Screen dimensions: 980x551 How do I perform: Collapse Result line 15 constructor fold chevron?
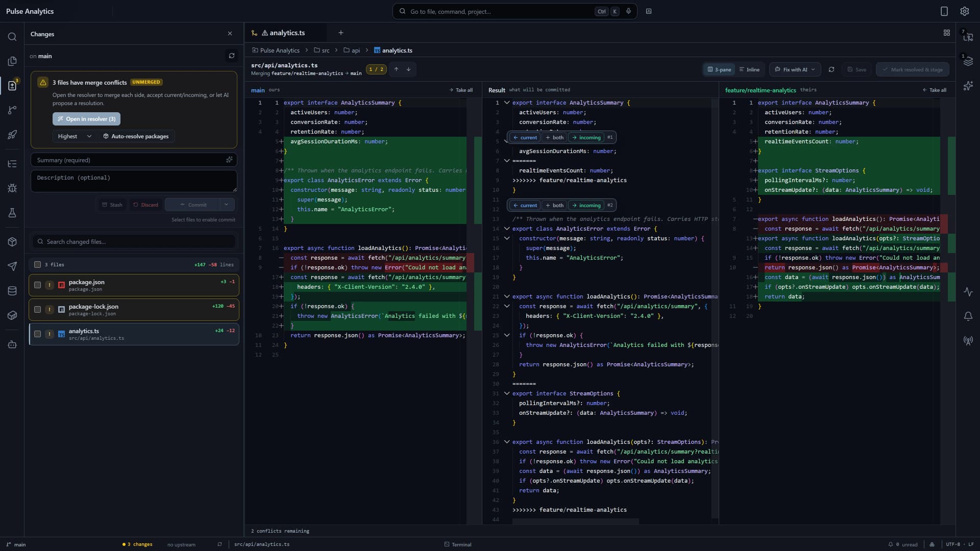(x=507, y=238)
